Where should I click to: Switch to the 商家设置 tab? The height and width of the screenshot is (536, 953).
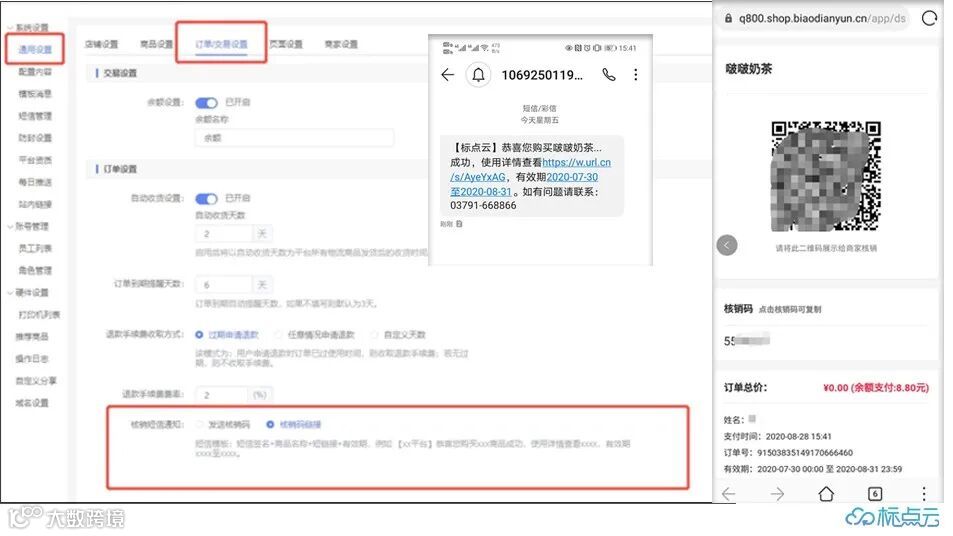(x=341, y=44)
